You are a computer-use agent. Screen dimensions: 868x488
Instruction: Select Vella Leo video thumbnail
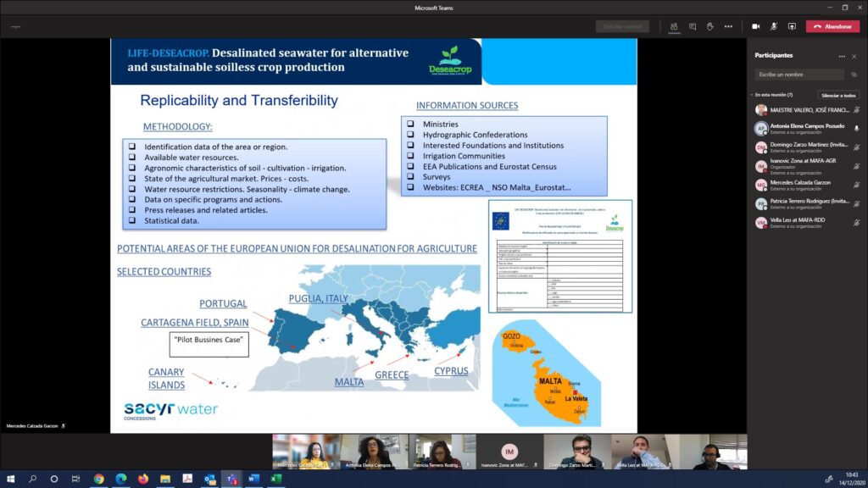(x=645, y=452)
